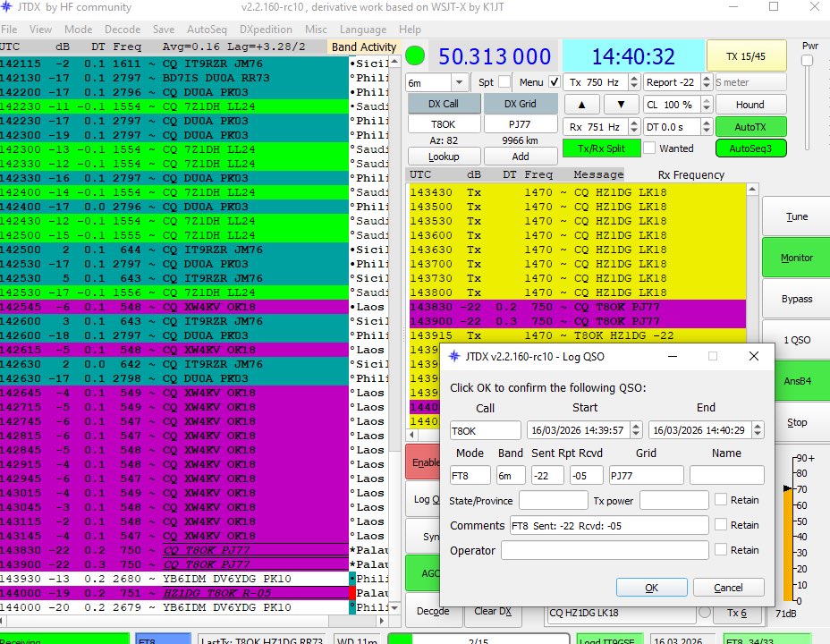The width and height of the screenshot is (830, 644).
Task: Open the AutoSeq menu
Action: pos(207,30)
